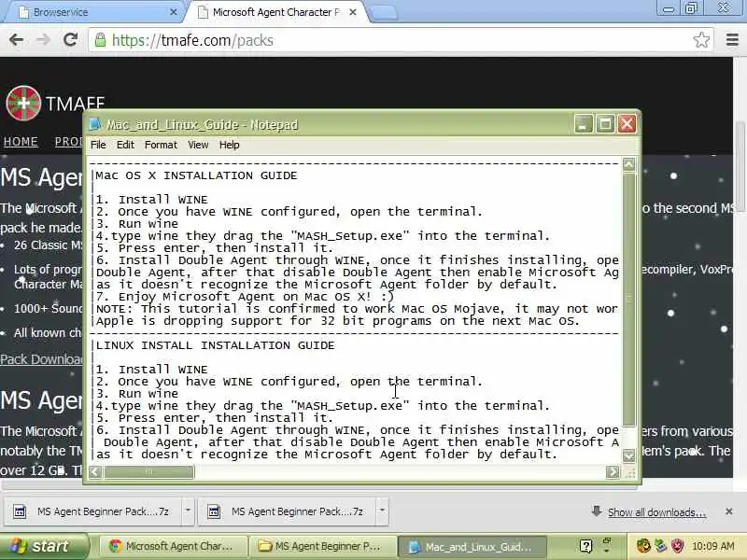Open first MS Agent Beginner Pack download

tap(92, 511)
